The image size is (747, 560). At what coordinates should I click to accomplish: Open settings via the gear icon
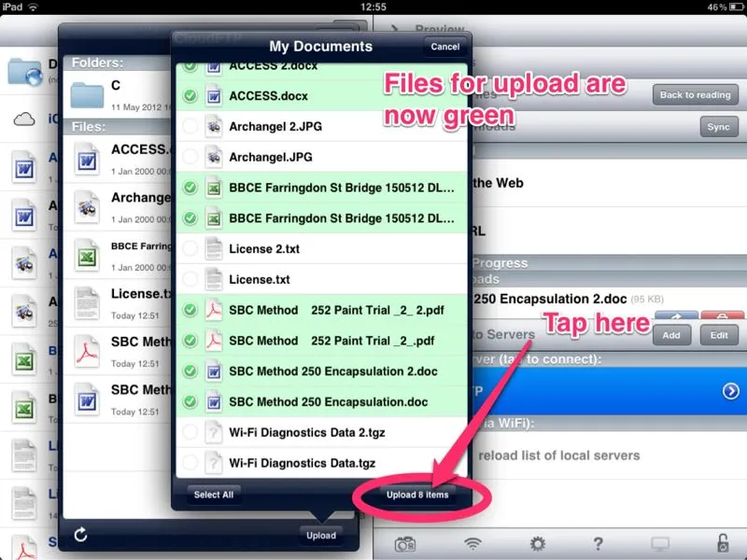click(538, 543)
